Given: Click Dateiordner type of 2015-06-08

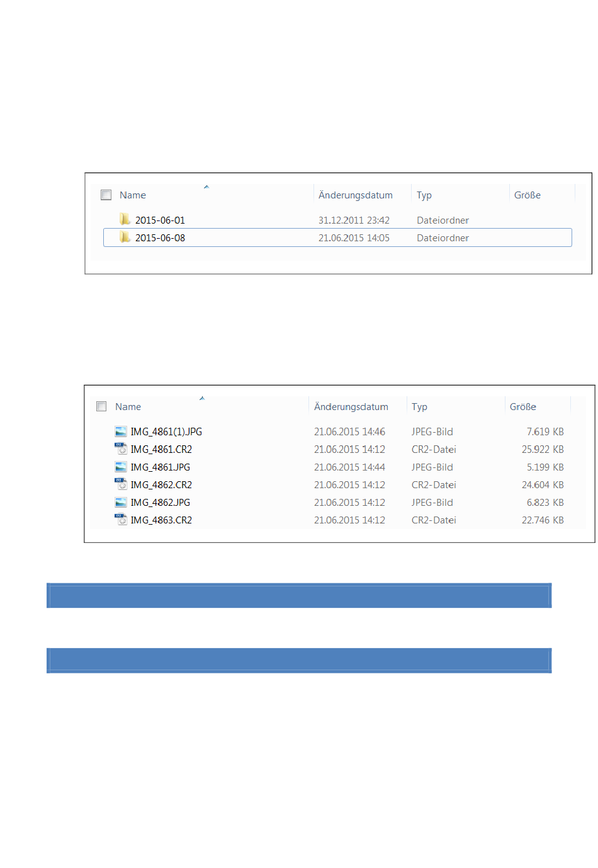Looking at the screenshot, I should click(x=443, y=237).
